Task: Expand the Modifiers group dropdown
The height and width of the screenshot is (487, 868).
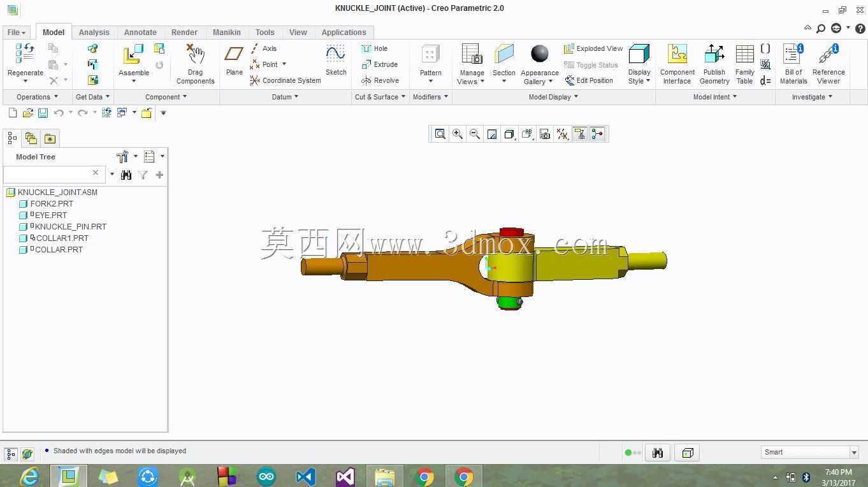Action: 430,97
